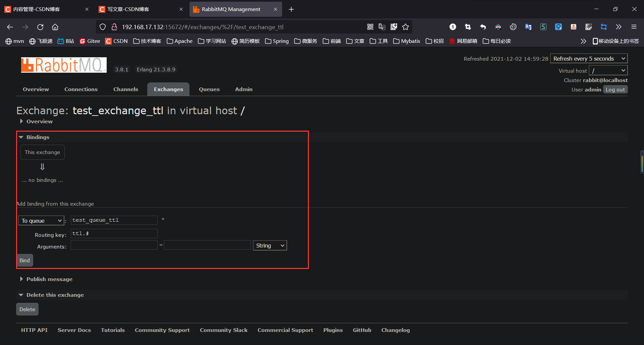
Task: Show more bookmarks overflow chevron
Action: coord(583,41)
